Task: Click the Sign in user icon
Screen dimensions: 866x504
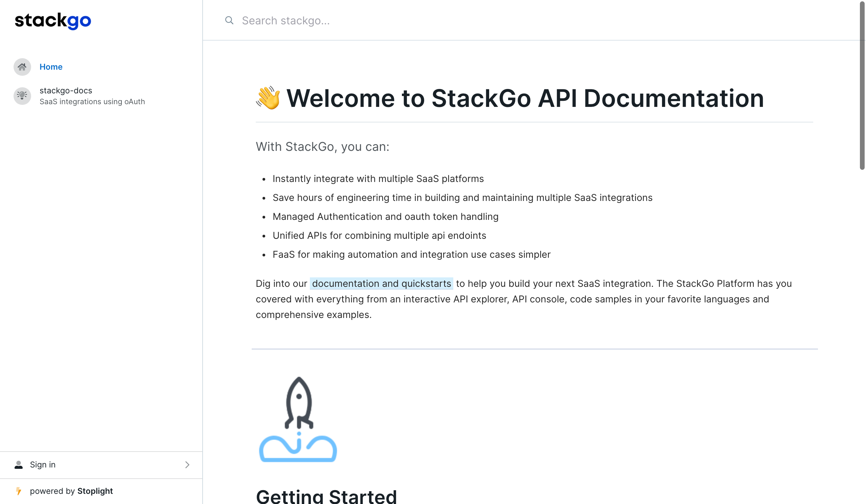Action: click(x=19, y=465)
